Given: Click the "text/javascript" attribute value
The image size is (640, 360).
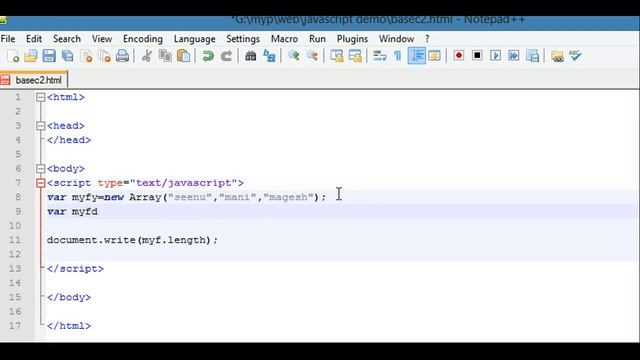Looking at the screenshot, I should (184, 183).
